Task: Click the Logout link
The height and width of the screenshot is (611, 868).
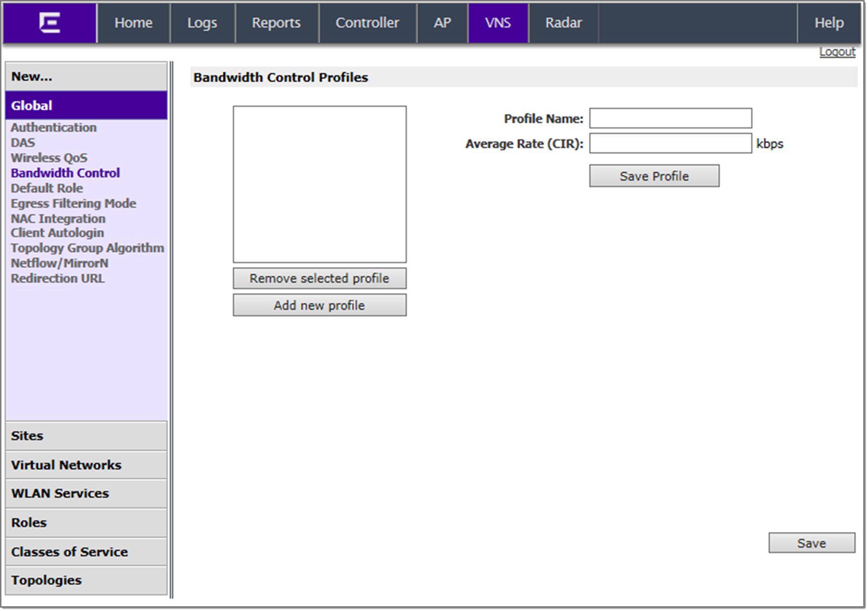Action: pos(837,51)
